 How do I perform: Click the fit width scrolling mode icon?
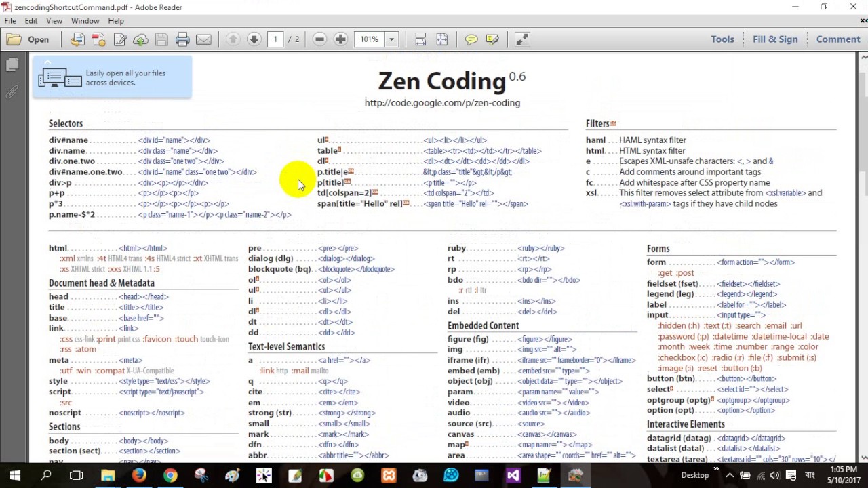pyautogui.click(x=420, y=39)
